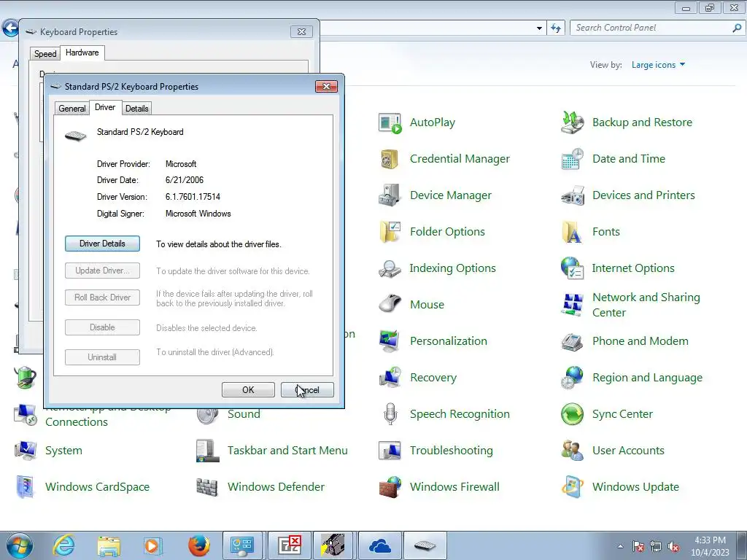747x560 pixels.
Task: Launch Device Manager icon
Action: pos(390,195)
